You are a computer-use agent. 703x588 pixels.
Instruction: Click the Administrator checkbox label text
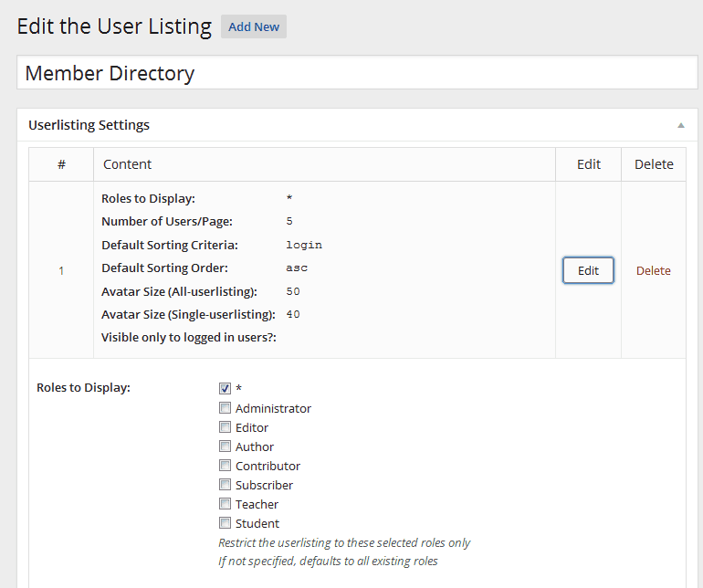pos(273,408)
